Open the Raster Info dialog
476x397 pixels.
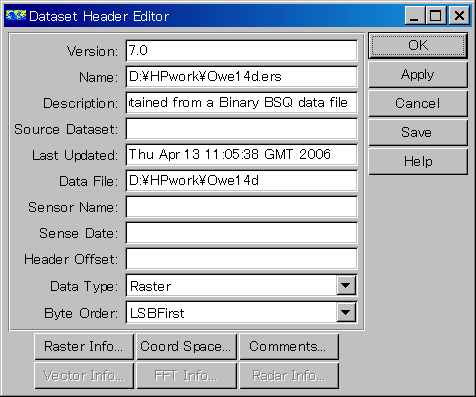[84, 347]
